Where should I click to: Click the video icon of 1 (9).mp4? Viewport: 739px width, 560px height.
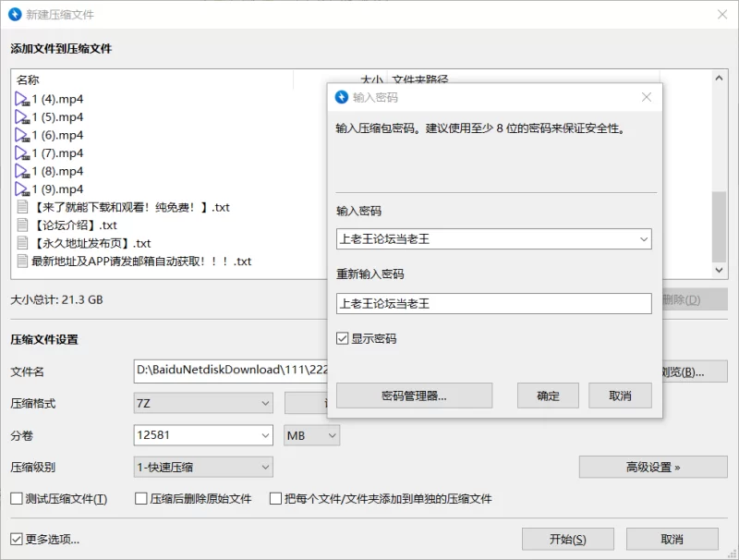[x=22, y=189]
